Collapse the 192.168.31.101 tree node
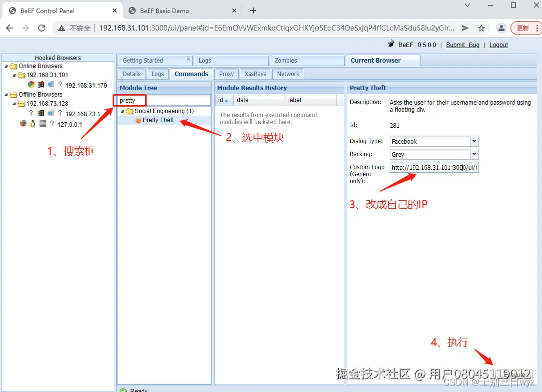The image size is (542, 392). click(x=14, y=75)
